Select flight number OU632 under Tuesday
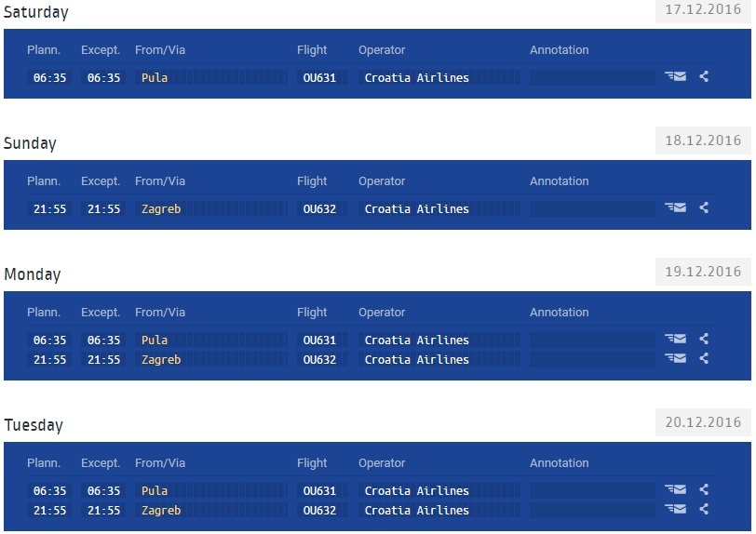 pos(319,511)
